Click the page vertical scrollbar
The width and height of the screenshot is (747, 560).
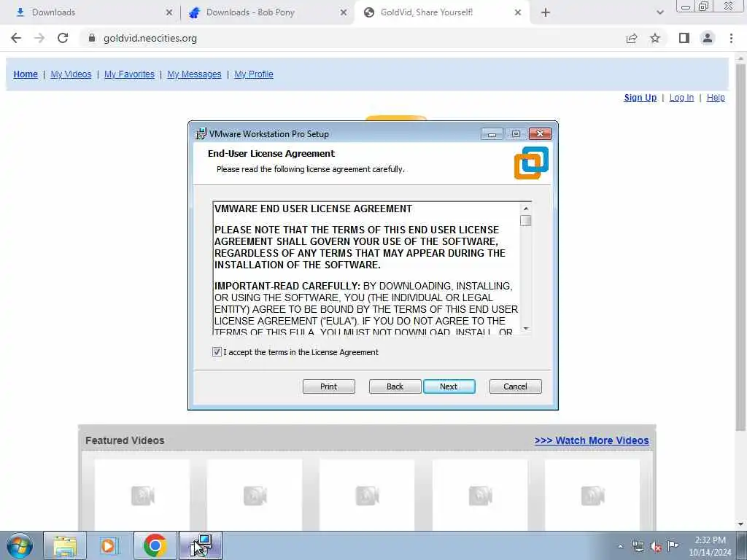click(x=740, y=248)
